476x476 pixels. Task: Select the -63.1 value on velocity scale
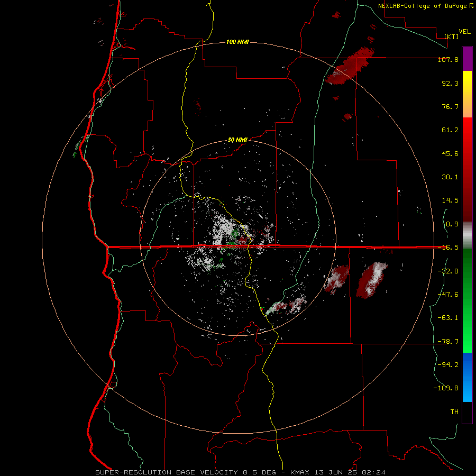448,318
